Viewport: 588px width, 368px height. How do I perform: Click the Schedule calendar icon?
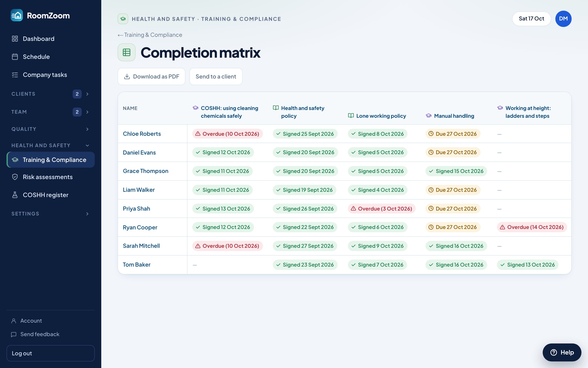[15, 57]
